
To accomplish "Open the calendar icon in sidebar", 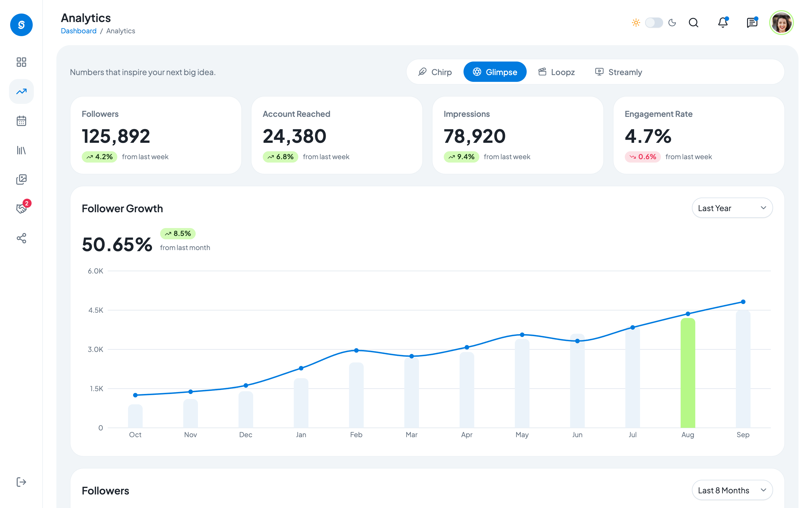I will 21,121.
